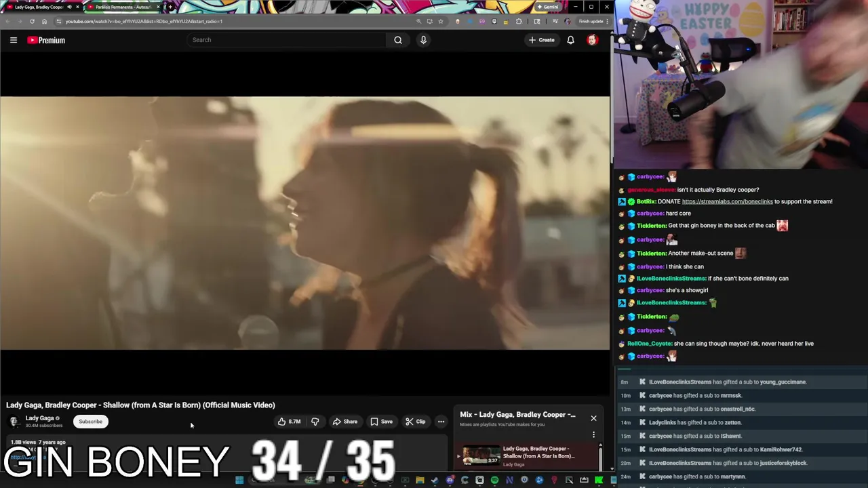868x488 pixels.
Task: Open the YouTube guide hamburger menu
Action: click(13, 40)
